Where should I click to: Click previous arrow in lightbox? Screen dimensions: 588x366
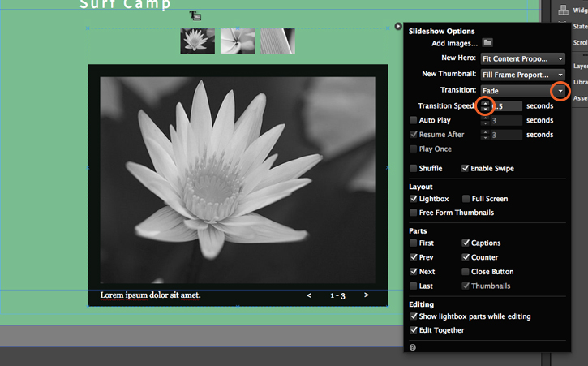309,295
